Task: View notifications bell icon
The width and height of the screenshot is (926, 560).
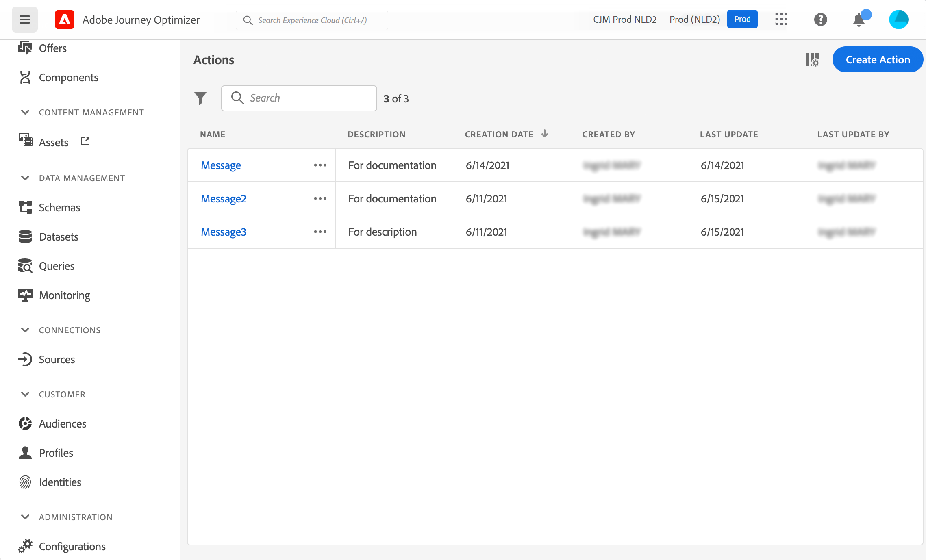Action: pos(859,20)
